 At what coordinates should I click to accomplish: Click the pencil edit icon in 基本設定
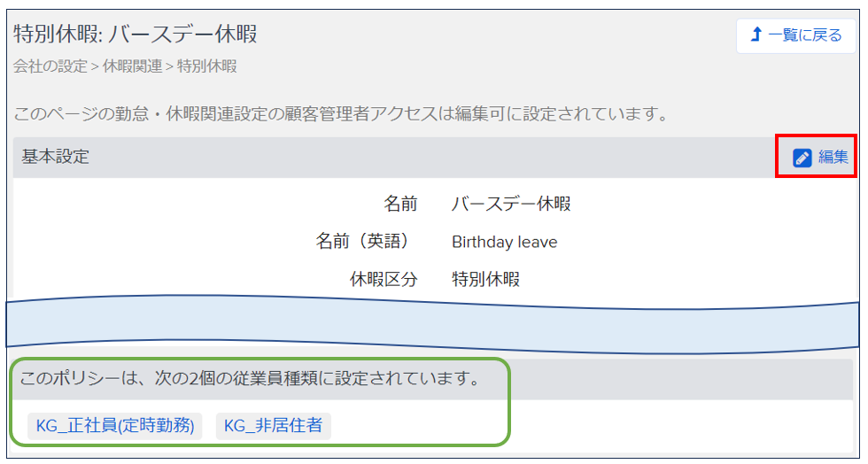click(802, 158)
